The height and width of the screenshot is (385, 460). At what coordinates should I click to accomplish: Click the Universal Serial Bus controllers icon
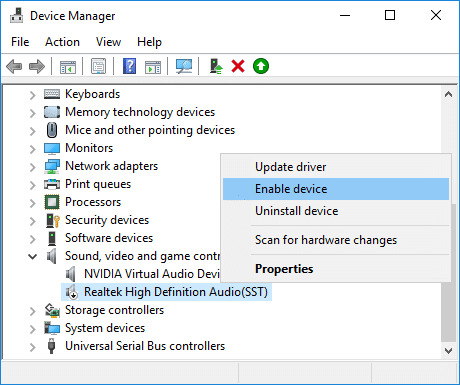[x=51, y=346]
